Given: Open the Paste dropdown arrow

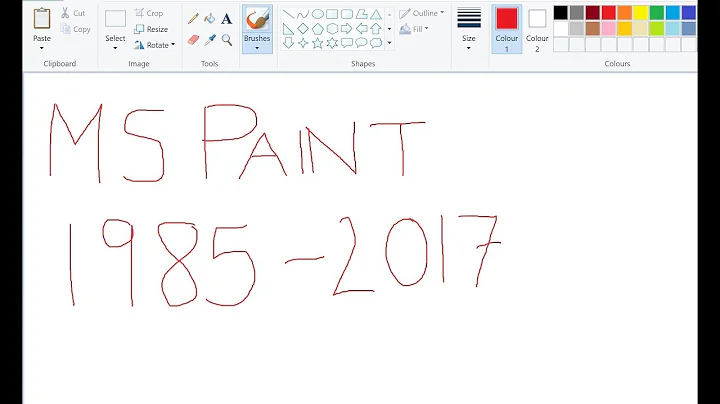Looking at the screenshot, I should coord(42,48).
